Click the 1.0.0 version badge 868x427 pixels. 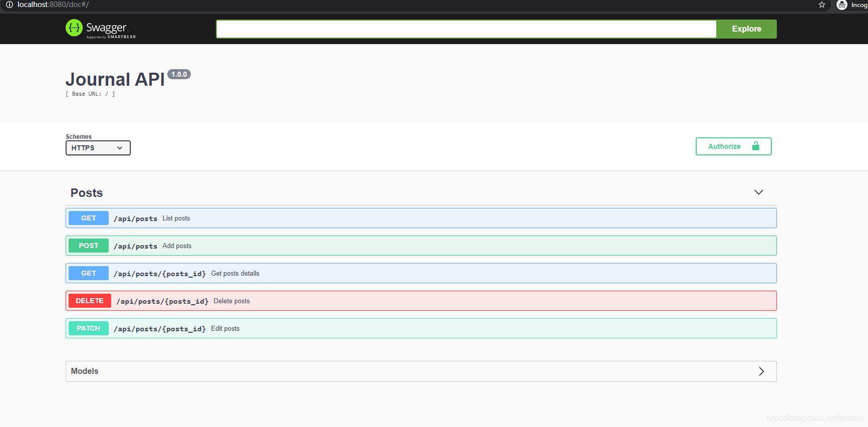[179, 74]
